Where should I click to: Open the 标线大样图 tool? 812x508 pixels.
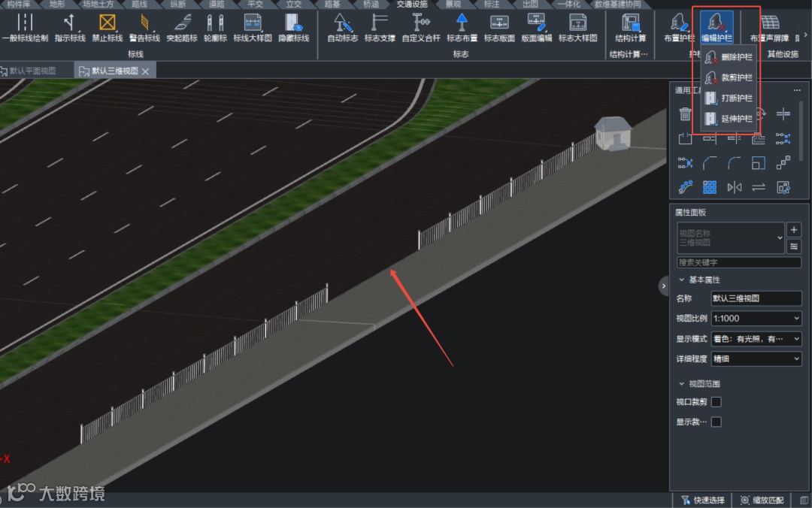tap(252, 28)
